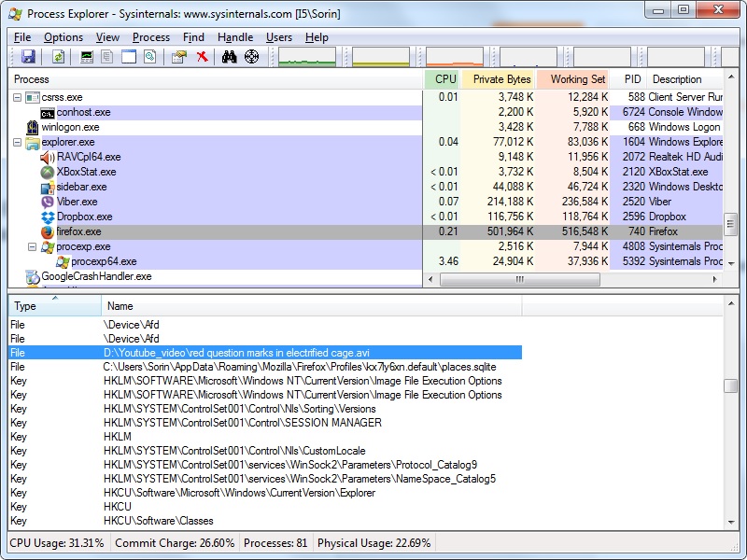Open the View menu
This screenshot has width=747, height=560.
coord(107,37)
